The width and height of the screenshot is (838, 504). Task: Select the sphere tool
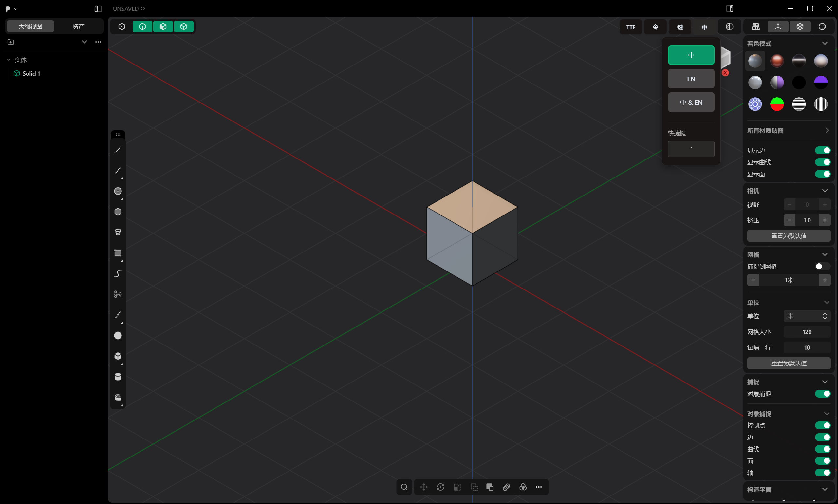click(x=118, y=336)
